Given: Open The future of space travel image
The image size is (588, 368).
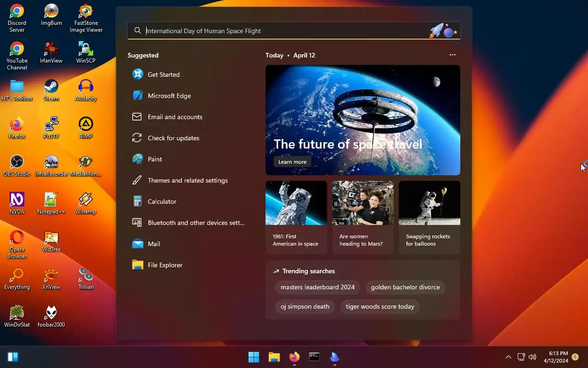Looking at the screenshot, I should pyautogui.click(x=363, y=120).
